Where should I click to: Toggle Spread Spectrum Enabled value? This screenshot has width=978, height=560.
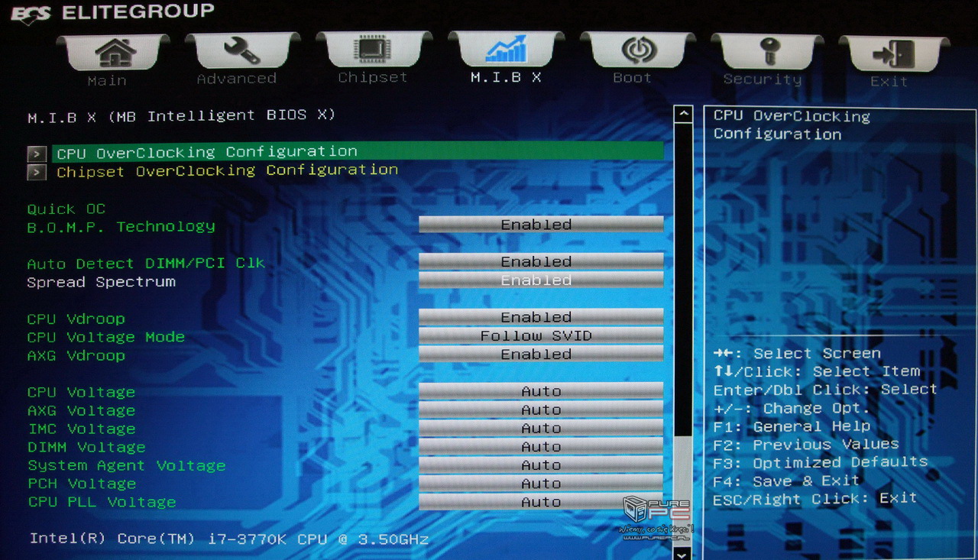click(x=541, y=280)
